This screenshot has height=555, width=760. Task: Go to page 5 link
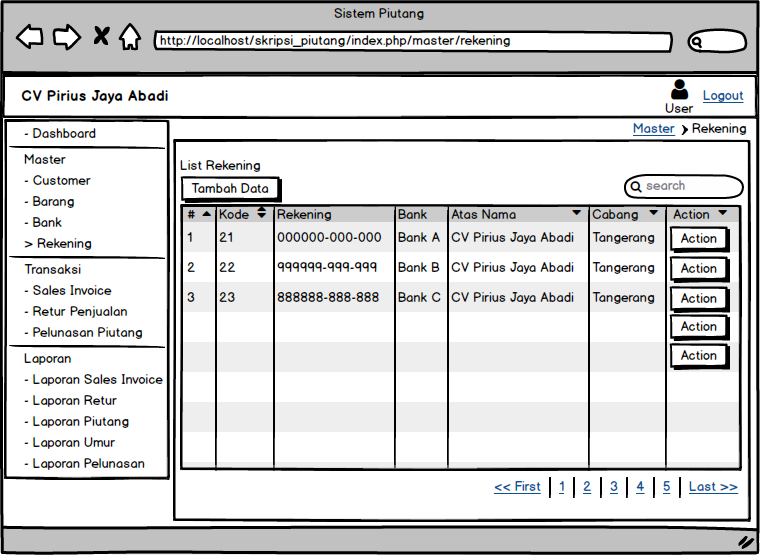tap(666, 487)
